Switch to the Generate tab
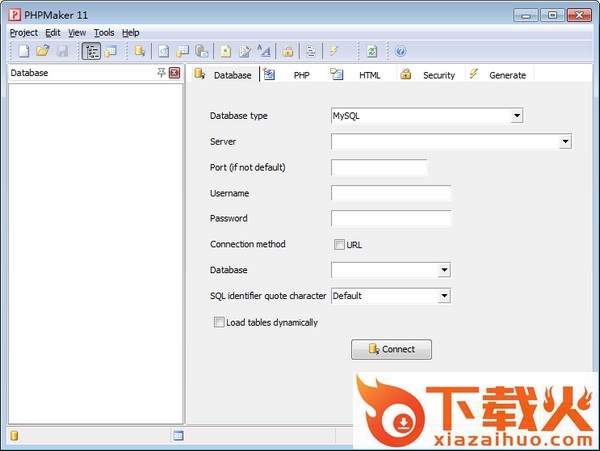600x451 pixels. [x=499, y=74]
